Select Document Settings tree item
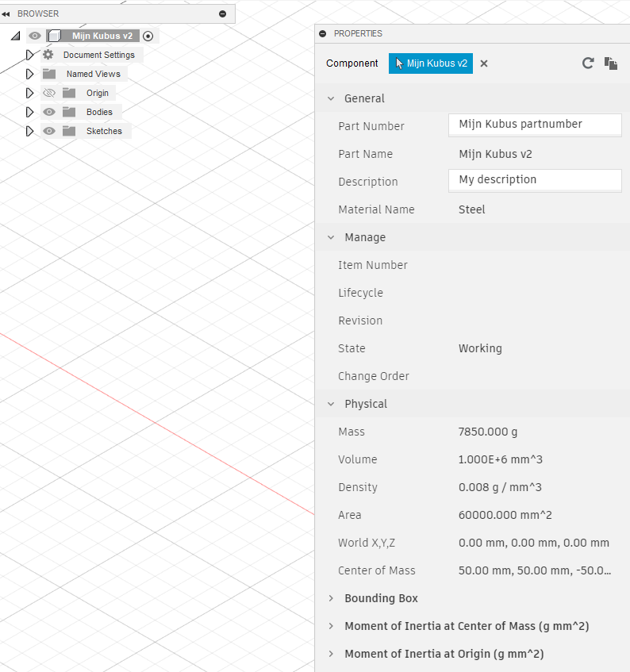The width and height of the screenshot is (630, 672). 99,55
